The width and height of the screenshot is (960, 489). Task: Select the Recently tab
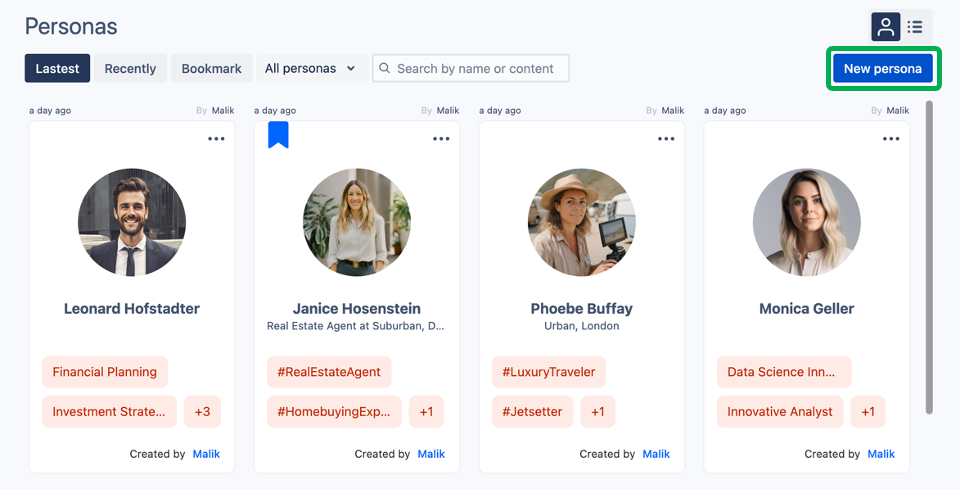130,69
